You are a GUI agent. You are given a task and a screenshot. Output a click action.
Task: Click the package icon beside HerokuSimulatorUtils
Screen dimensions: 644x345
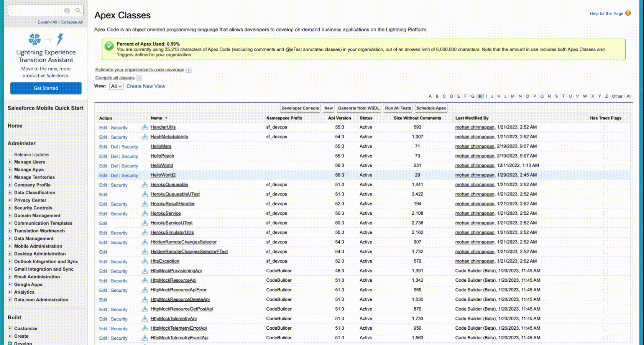pyautogui.click(x=145, y=232)
